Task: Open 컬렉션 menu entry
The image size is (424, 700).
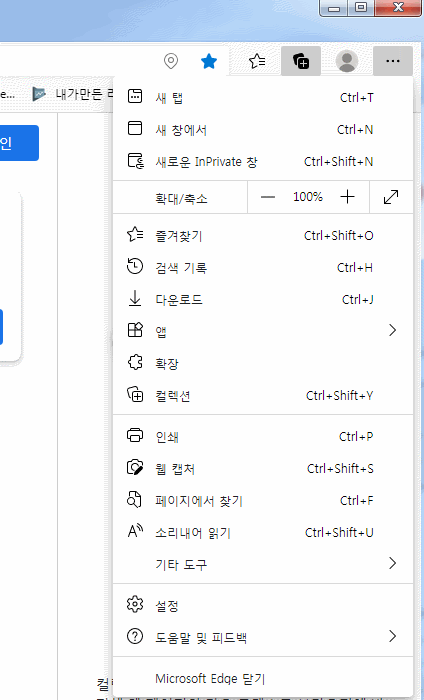Action: click(263, 395)
